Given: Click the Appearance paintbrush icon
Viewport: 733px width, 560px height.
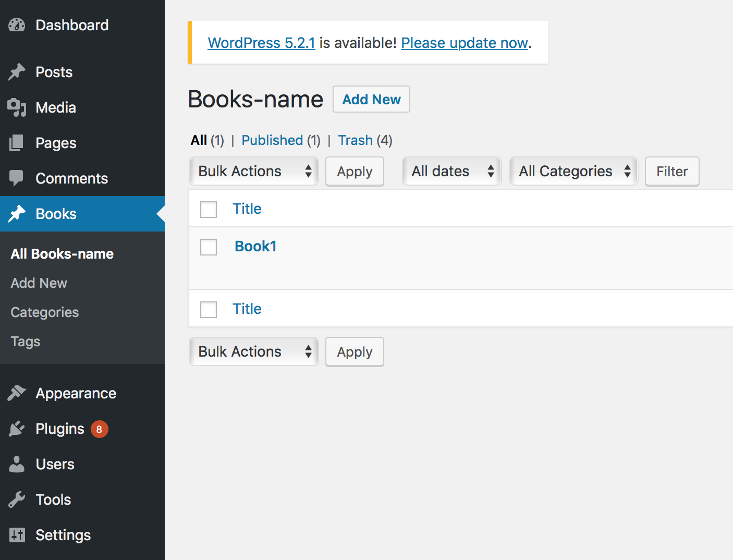Looking at the screenshot, I should pyautogui.click(x=17, y=393).
